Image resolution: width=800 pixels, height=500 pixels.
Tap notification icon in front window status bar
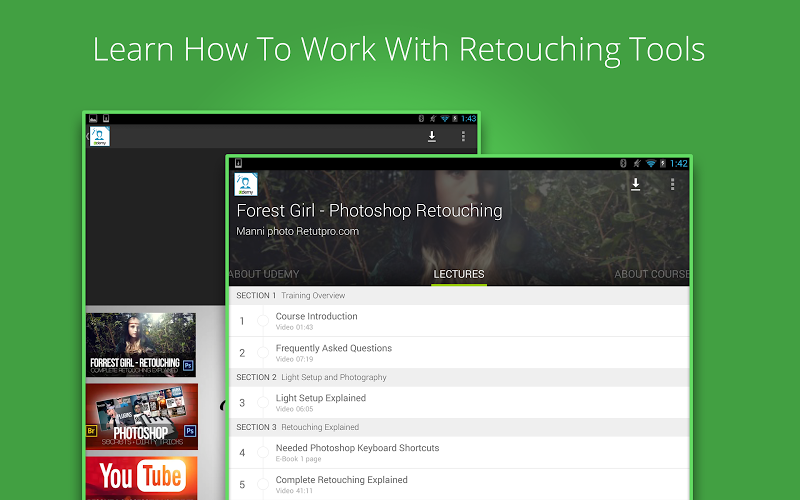238,163
